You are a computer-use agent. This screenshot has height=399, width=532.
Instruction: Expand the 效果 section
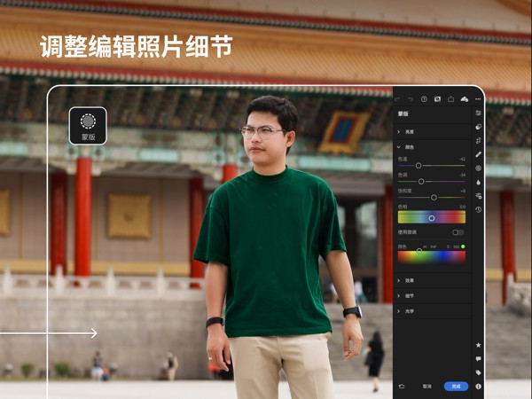point(434,280)
